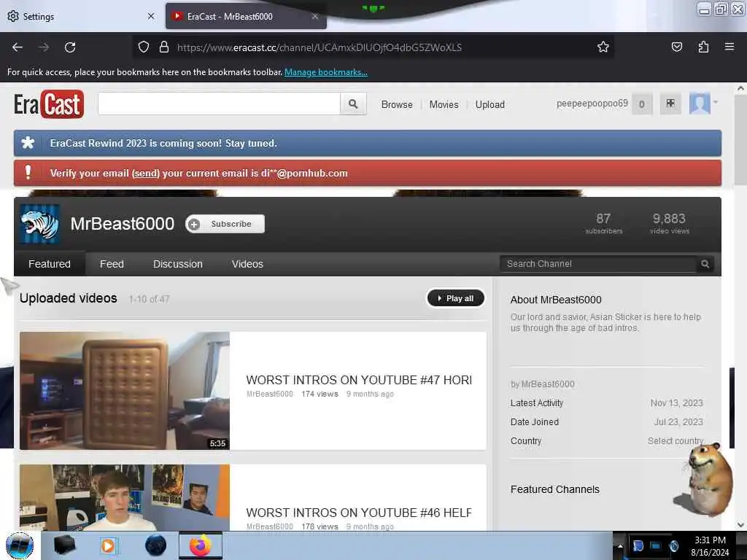Open the Windows Start orb
747x560 pixels.
[x=20, y=545]
